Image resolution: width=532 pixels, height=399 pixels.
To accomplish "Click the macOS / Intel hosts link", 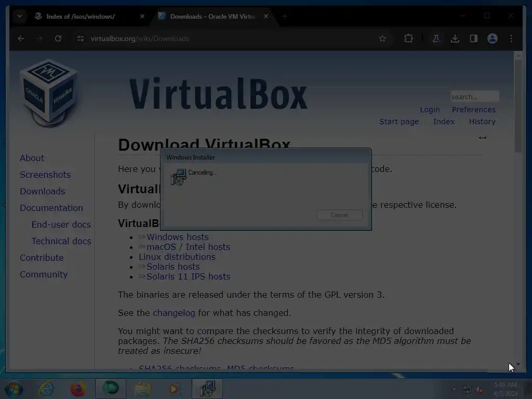I will [x=188, y=247].
